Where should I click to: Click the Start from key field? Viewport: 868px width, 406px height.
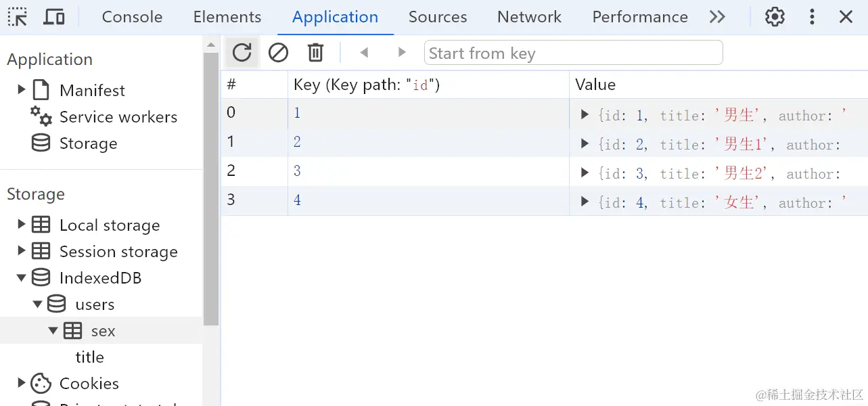pos(573,53)
